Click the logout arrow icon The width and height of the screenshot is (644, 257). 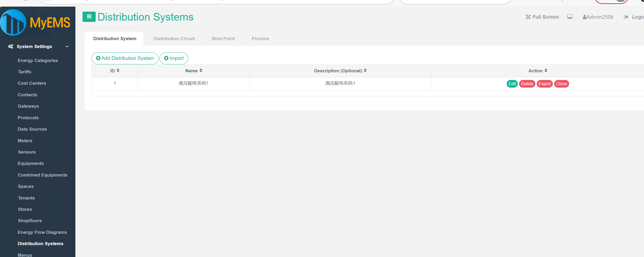(626, 17)
